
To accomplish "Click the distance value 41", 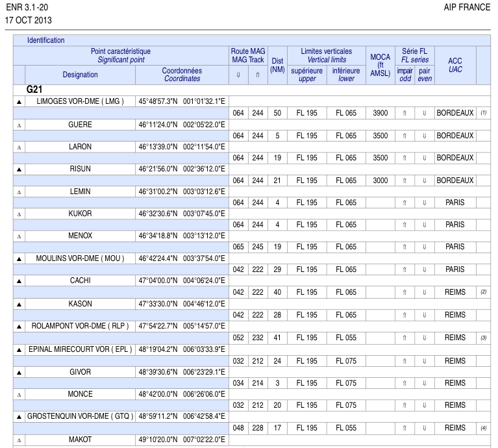I will click(x=277, y=338).
